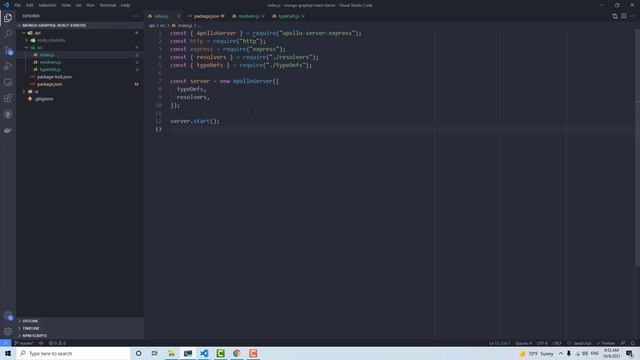This screenshot has height=360, width=640.
Task: Open package-lock.json in the file tree
Action: (54, 77)
